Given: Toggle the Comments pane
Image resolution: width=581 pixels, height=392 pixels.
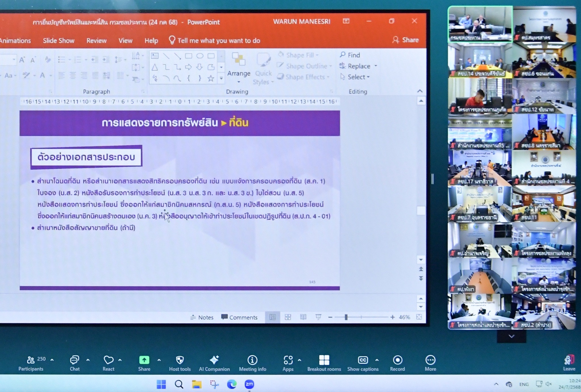Looking at the screenshot, I should point(239,317).
